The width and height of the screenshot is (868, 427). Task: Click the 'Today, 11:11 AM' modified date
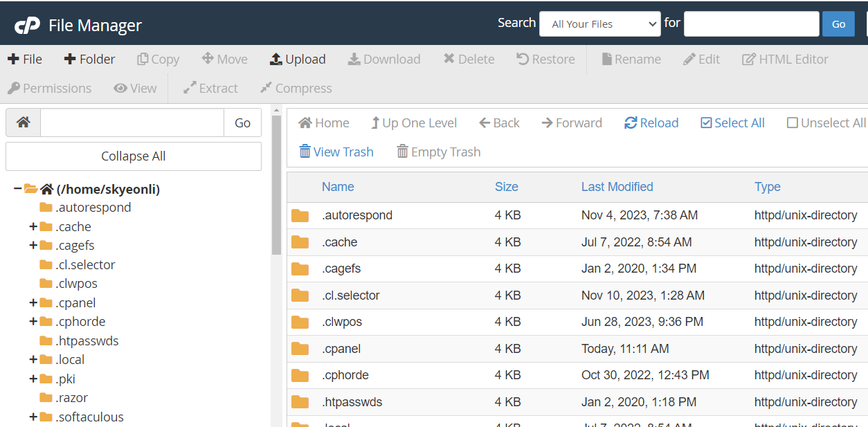click(x=625, y=349)
